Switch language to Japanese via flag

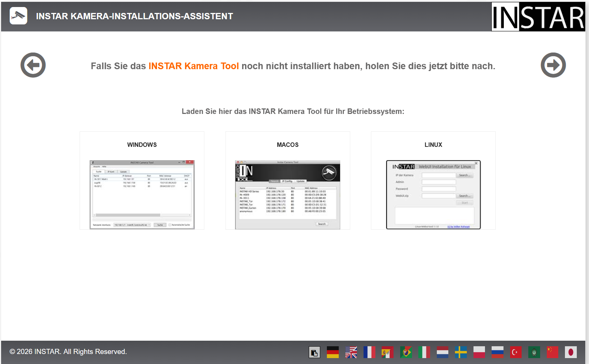pos(571,352)
